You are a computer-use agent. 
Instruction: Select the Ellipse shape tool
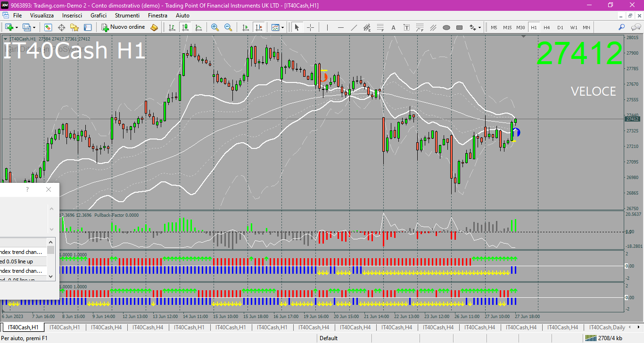click(446, 27)
